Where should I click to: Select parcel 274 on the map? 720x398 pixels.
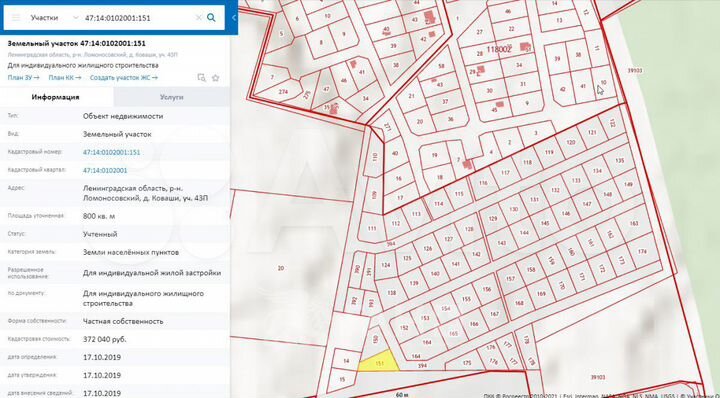point(283,92)
